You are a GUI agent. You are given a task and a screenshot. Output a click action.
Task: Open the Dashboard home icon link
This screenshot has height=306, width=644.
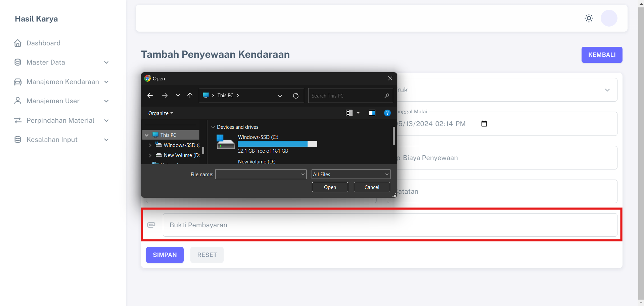click(18, 43)
